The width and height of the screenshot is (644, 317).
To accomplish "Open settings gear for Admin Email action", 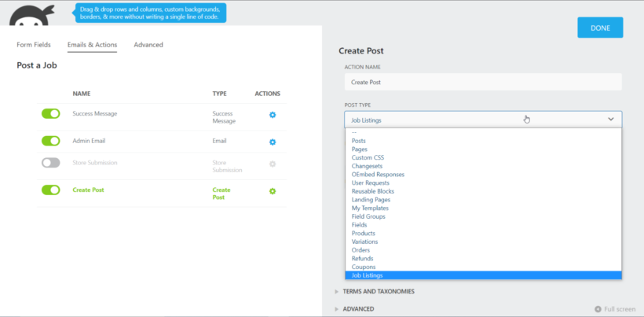I will [273, 142].
